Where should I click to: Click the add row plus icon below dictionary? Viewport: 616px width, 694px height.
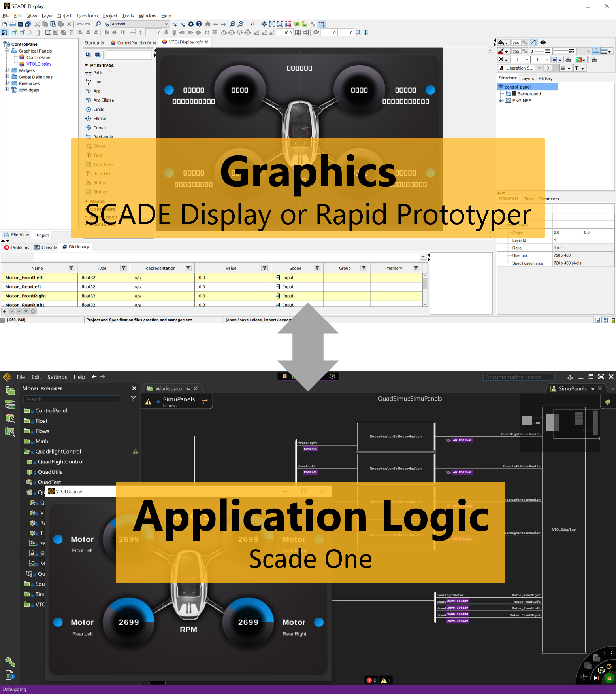pyautogui.click(x=5, y=312)
